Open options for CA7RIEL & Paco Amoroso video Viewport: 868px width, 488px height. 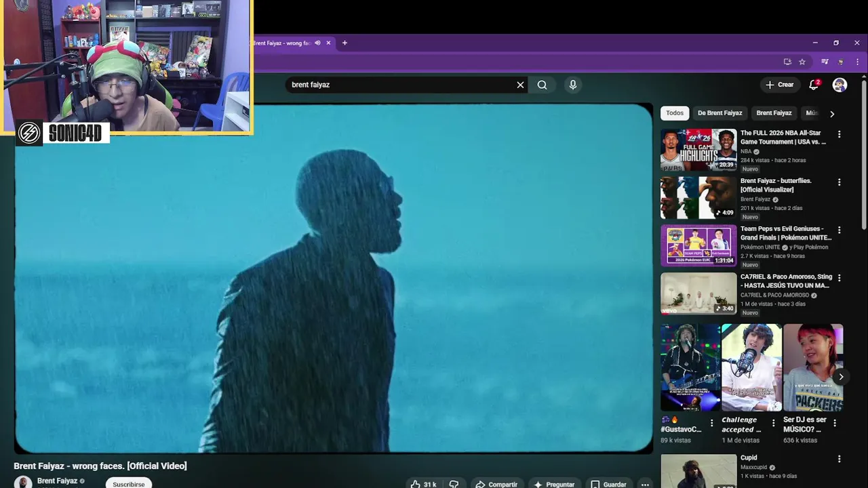839,278
